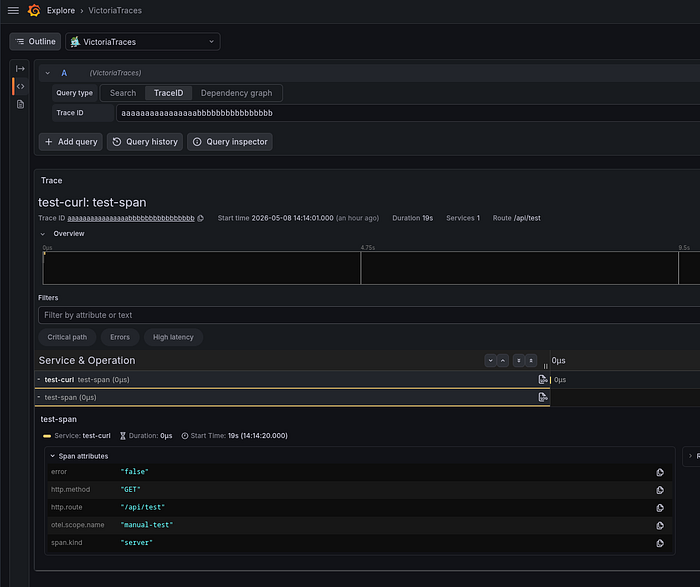Viewport: 700px width, 587px height.
Task: Click the Filter by attribute or text field
Action: [x=369, y=315]
